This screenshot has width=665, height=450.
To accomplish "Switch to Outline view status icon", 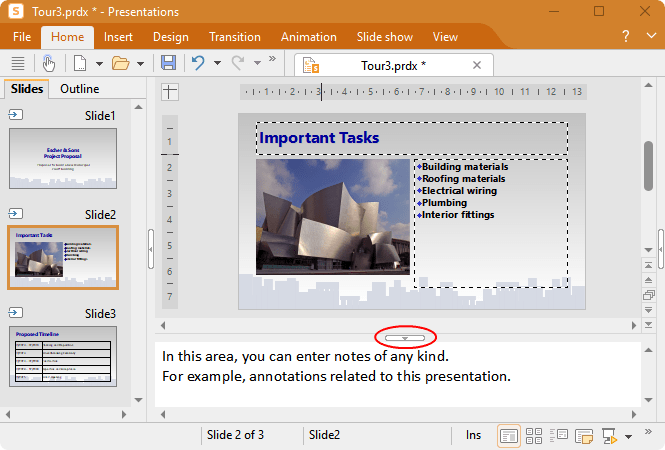I will coord(559,436).
